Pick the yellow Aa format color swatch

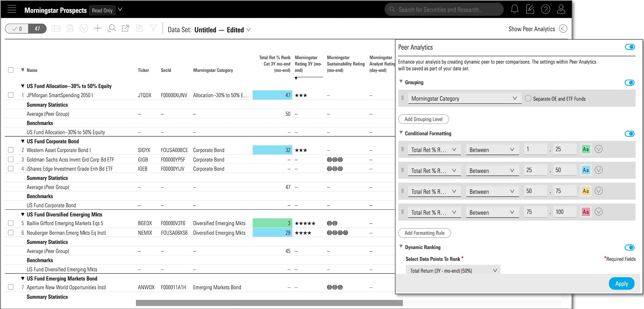pyautogui.click(x=586, y=191)
